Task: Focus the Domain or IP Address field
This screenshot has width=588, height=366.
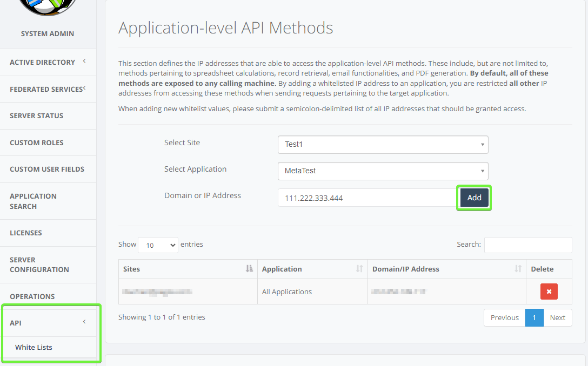Action: pos(368,198)
